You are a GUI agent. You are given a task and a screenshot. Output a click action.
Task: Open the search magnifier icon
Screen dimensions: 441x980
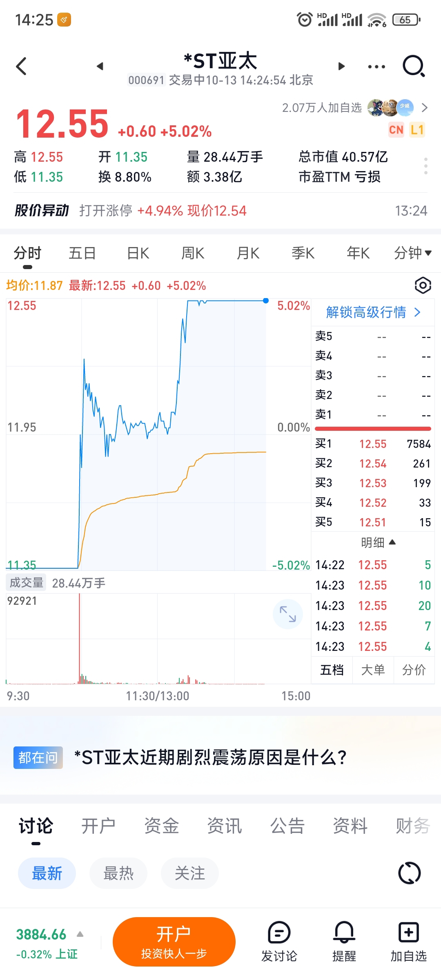[x=414, y=66]
